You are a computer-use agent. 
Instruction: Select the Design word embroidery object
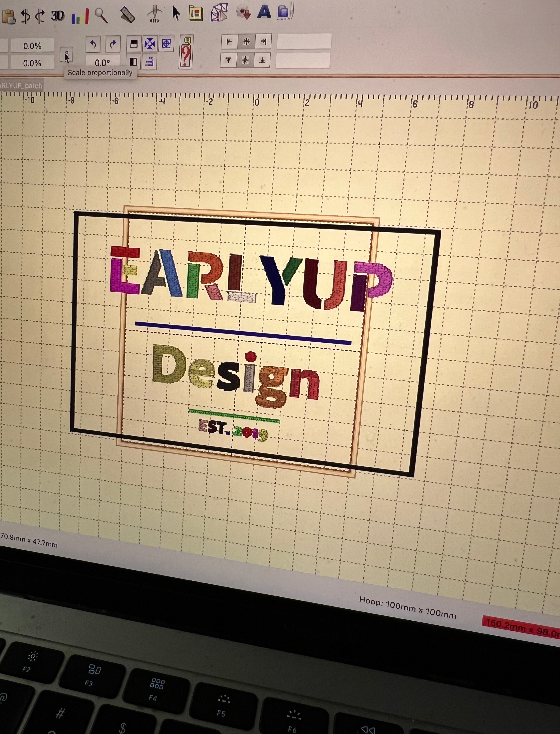(x=236, y=376)
